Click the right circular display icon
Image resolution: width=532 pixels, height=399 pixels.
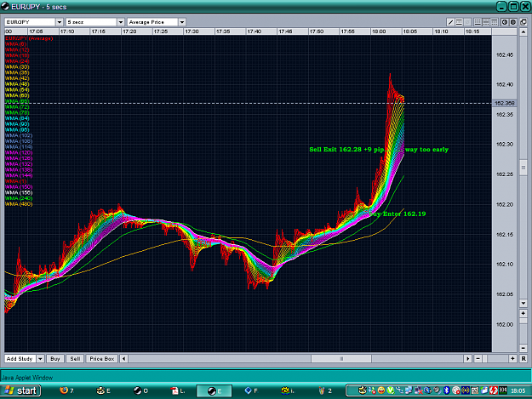pos(513,22)
